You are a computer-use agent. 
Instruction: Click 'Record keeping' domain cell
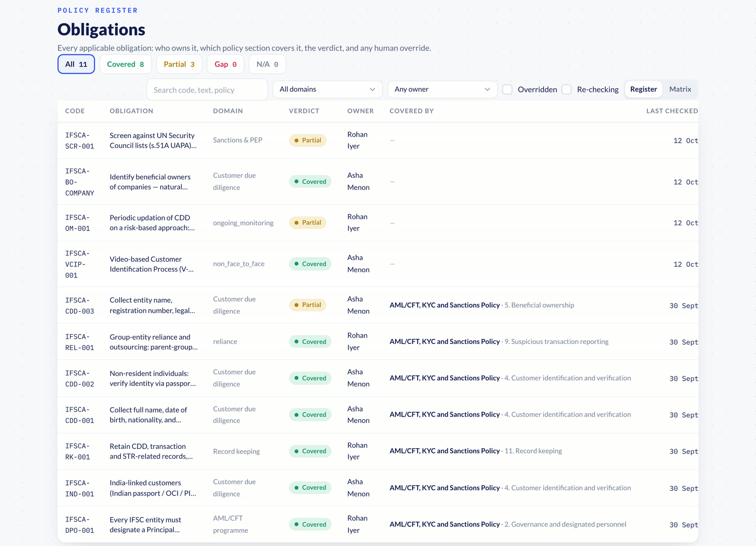click(236, 452)
